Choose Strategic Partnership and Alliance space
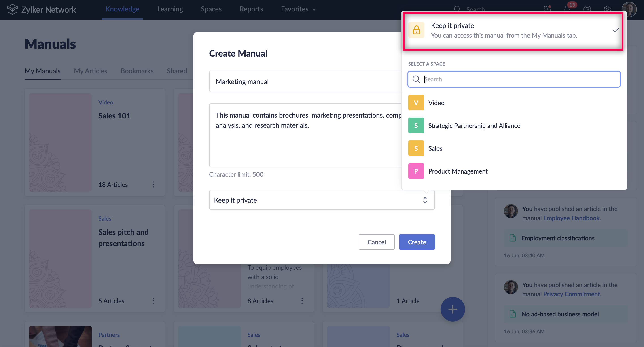The height and width of the screenshot is (347, 644). pyautogui.click(x=474, y=125)
